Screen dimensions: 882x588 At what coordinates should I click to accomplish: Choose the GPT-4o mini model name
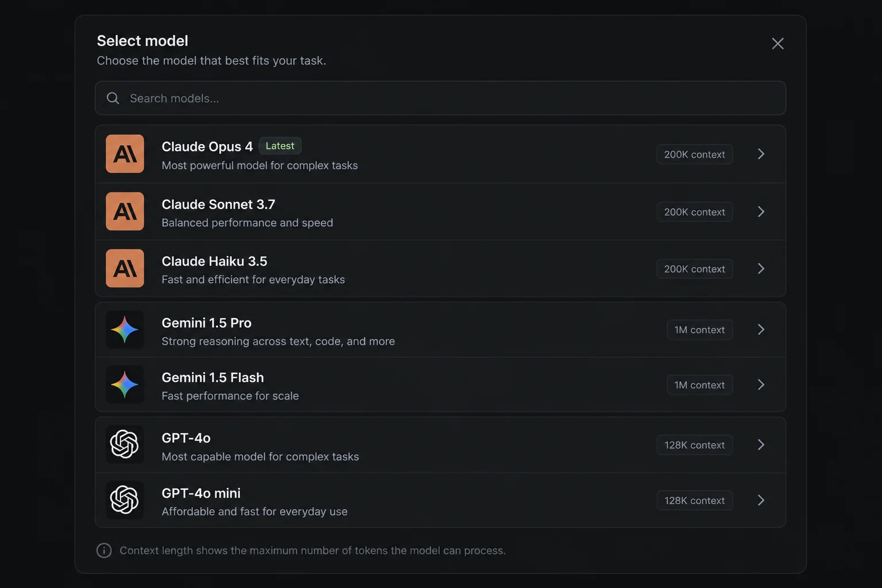point(201,493)
